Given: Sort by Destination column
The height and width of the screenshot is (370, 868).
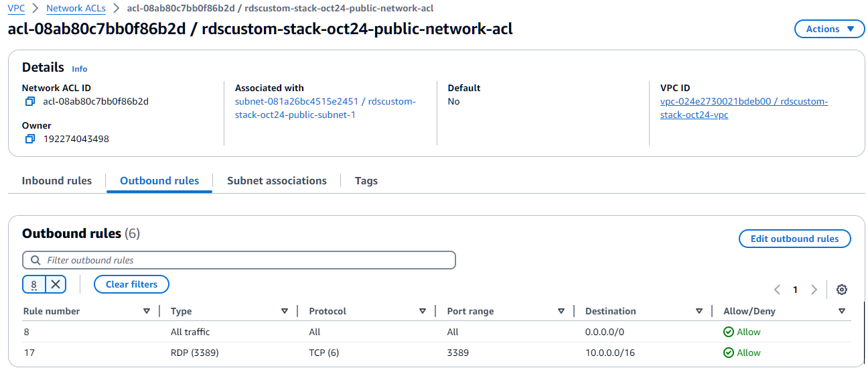Looking at the screenshot, I should click(x=699, y=311).
